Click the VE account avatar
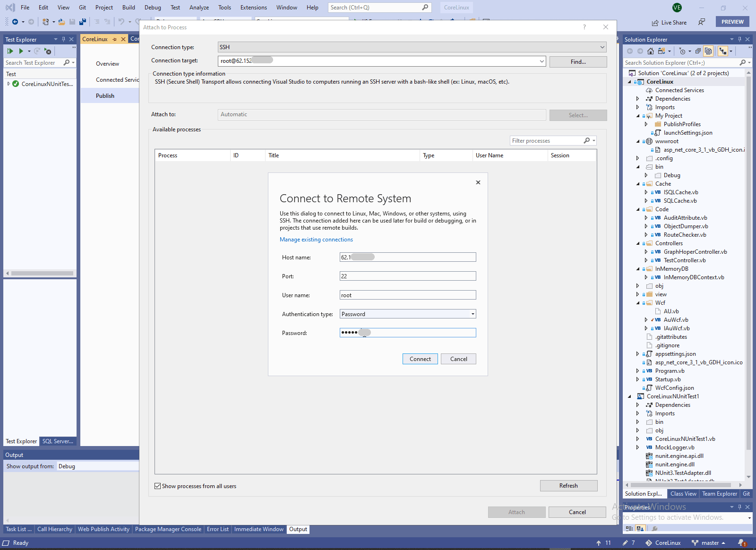The height and width of the screenshot is (550, 756). click(x=677, y=8)
